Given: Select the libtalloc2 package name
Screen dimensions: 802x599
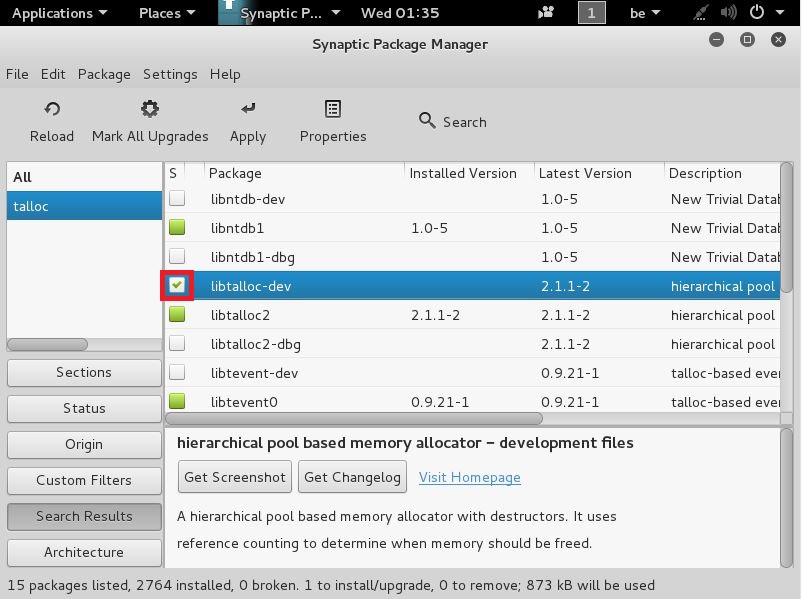Looking at the screenshot, I should tap(240, 315).
